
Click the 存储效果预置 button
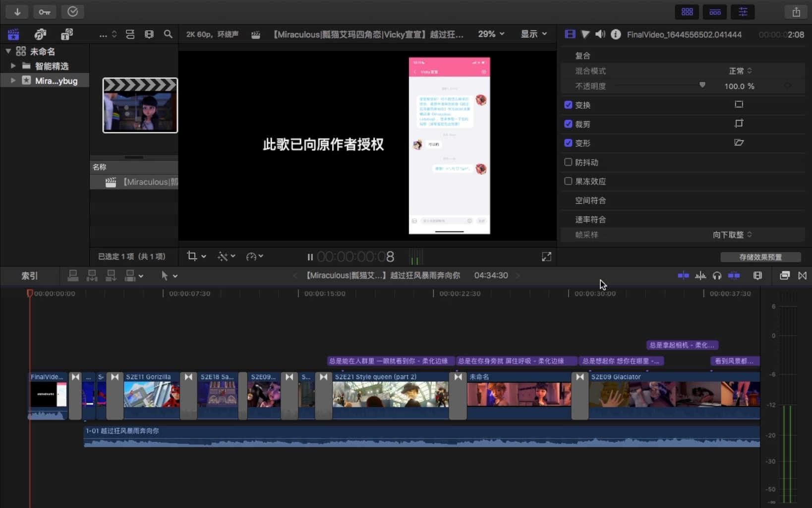[x=760, y=257]
